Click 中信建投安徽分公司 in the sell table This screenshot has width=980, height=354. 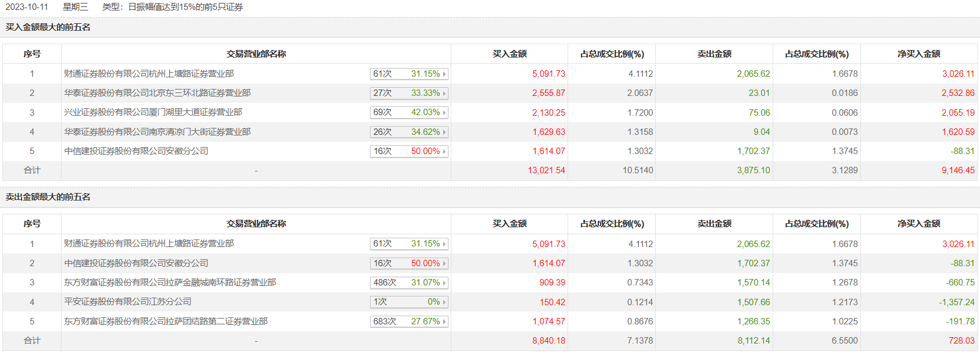(x=137, y=263)
